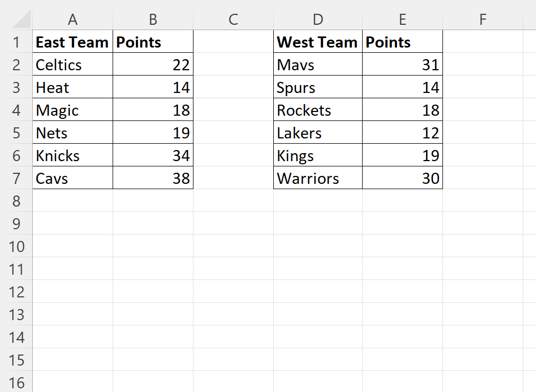Image resolution: width=536 pixels, height=392 pixels.
Task: Select row 1 header
Action: pyautogui.click(x=16, y=42)
